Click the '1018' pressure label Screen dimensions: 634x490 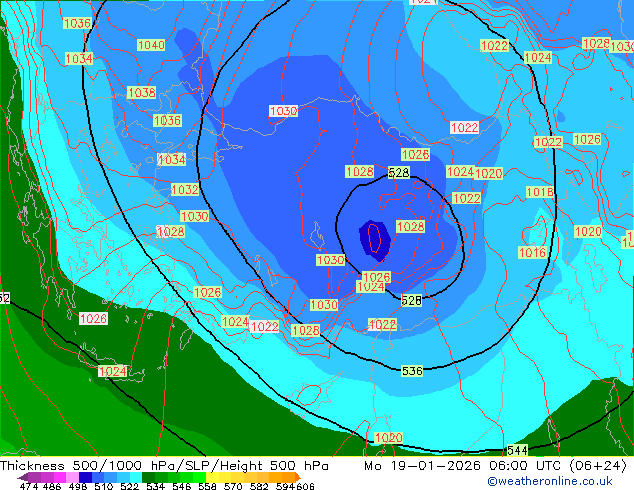(540, 192)
